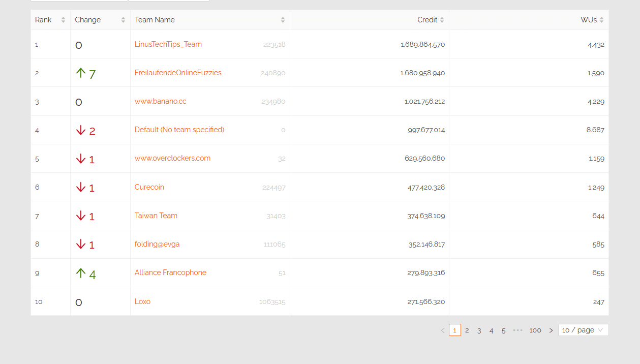Open www.banano.cc team link
The height and width of the screenshot is (364, 640).
pos(161,101)
